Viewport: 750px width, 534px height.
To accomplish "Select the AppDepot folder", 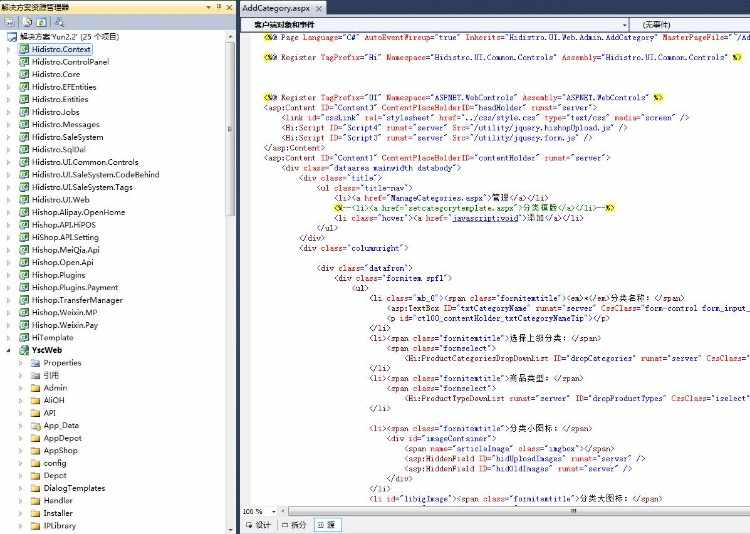I will 63,438.
